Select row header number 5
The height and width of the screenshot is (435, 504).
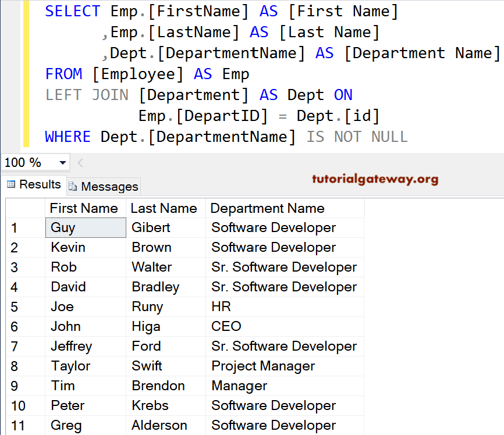[26, 307]
